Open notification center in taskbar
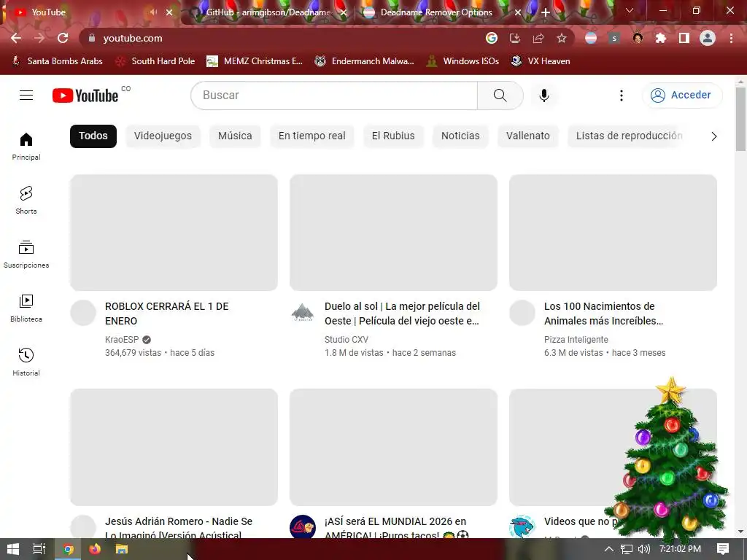 pos(723,549)
